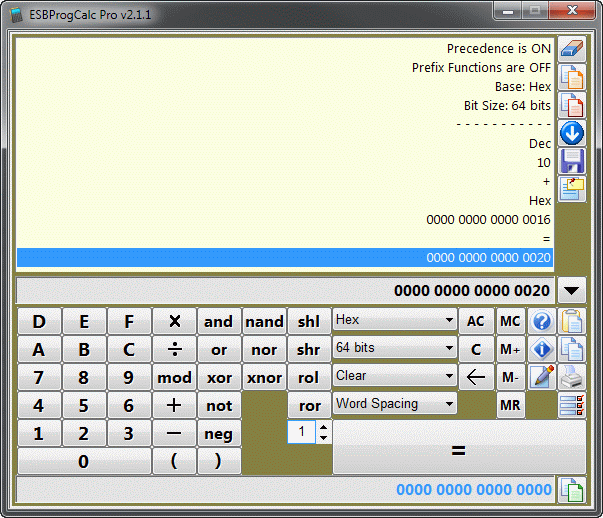Print using the printer icon

coord(572,377)
